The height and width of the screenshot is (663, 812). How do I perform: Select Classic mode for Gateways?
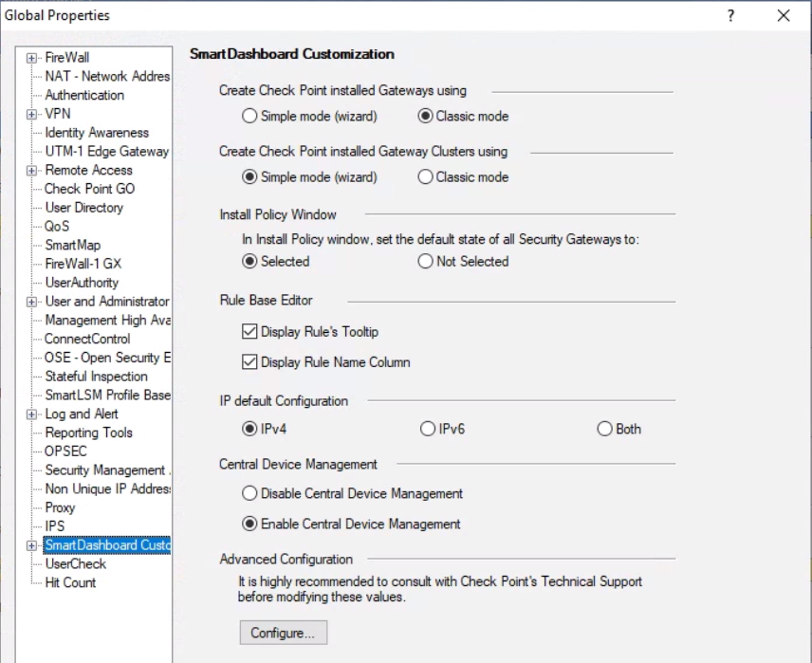tap(425, 116)
